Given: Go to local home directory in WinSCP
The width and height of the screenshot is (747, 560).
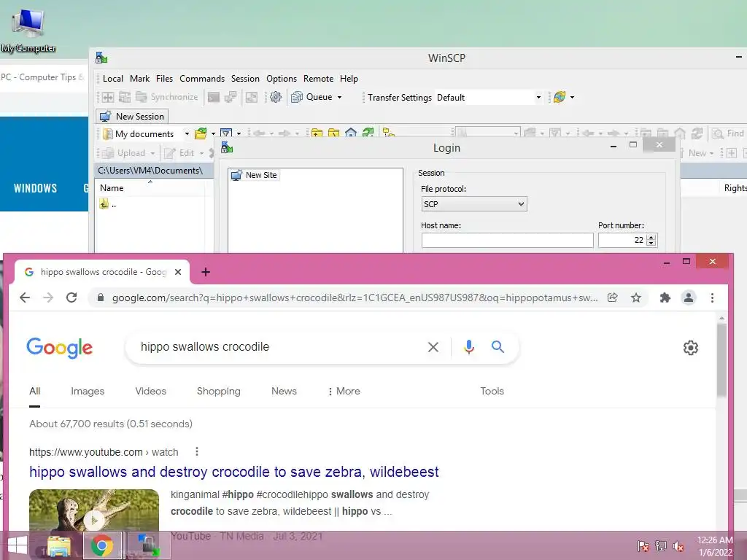Looking at the screenshot, I should tap(351, 134).
